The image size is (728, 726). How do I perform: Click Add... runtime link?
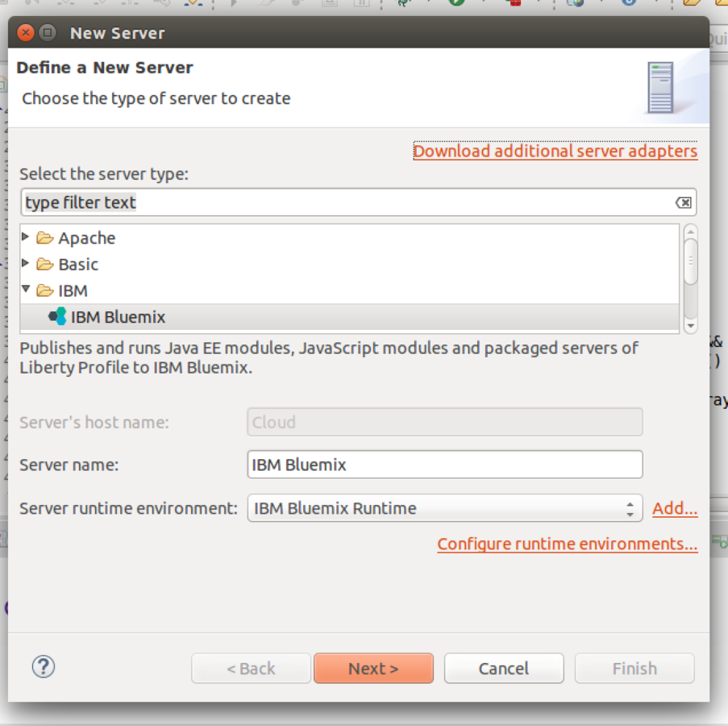(675, 508)
